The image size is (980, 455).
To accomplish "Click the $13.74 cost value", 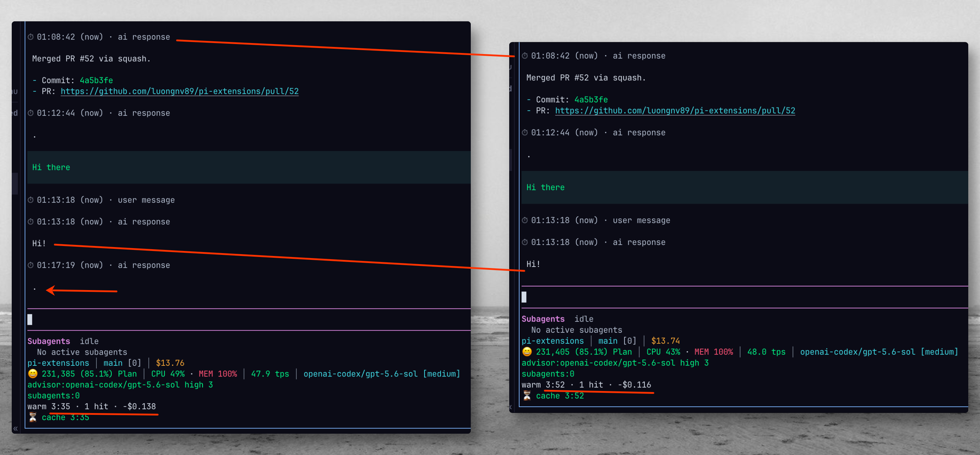I will point(665,341).
